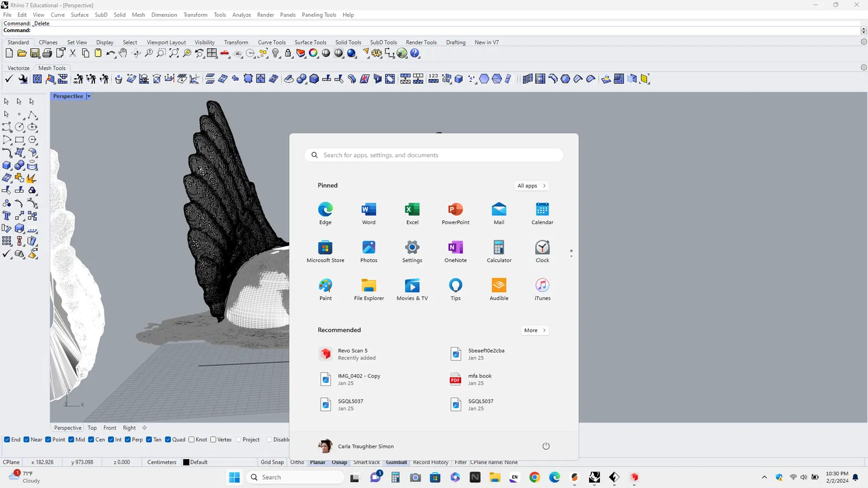The image size is (868, 488).
Task: Launch Calculator from the Start menu
Action: tap(499, 252)
